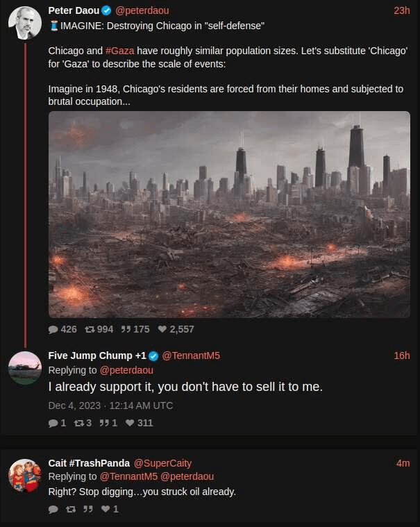
Task: Click Peter Daou's profile avatar
Action: point(24,22)
